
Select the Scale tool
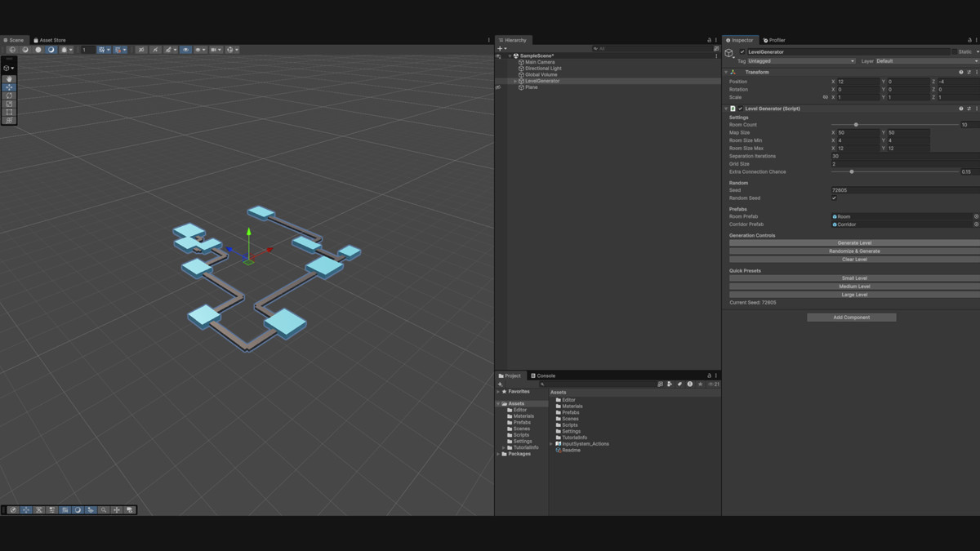point(10,104)
